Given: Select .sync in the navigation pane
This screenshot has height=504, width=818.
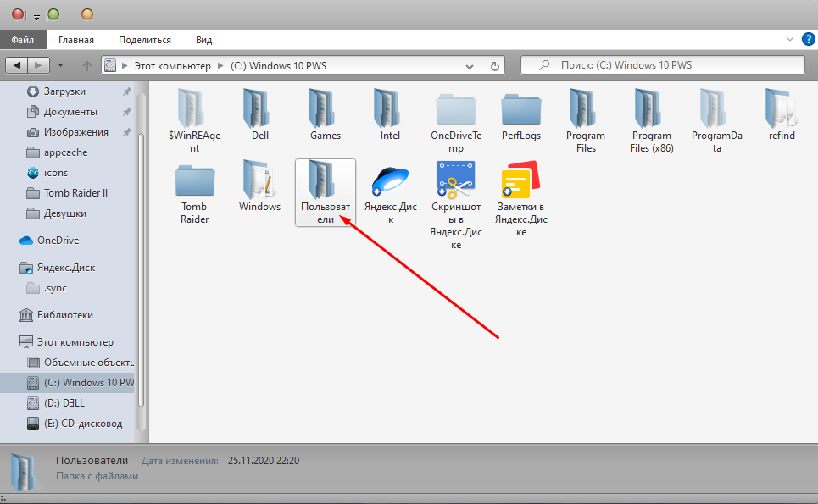Looking at the screenshot, I should (55, 288).
